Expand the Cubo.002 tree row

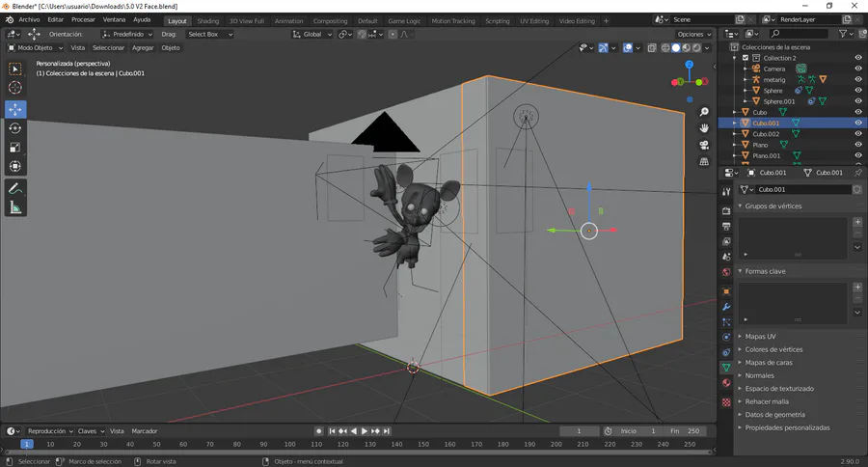735,134
